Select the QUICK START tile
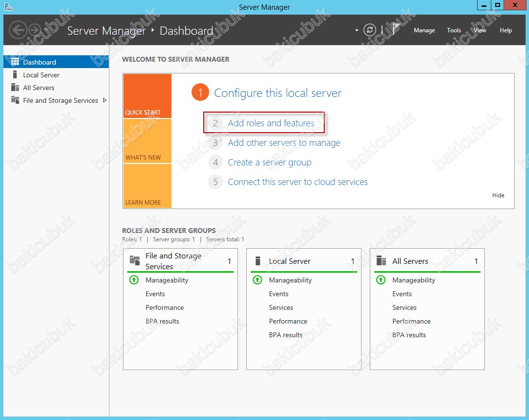The width and height of the screenshot is (529, 420). pyautogui.click(x=147, y=96)
